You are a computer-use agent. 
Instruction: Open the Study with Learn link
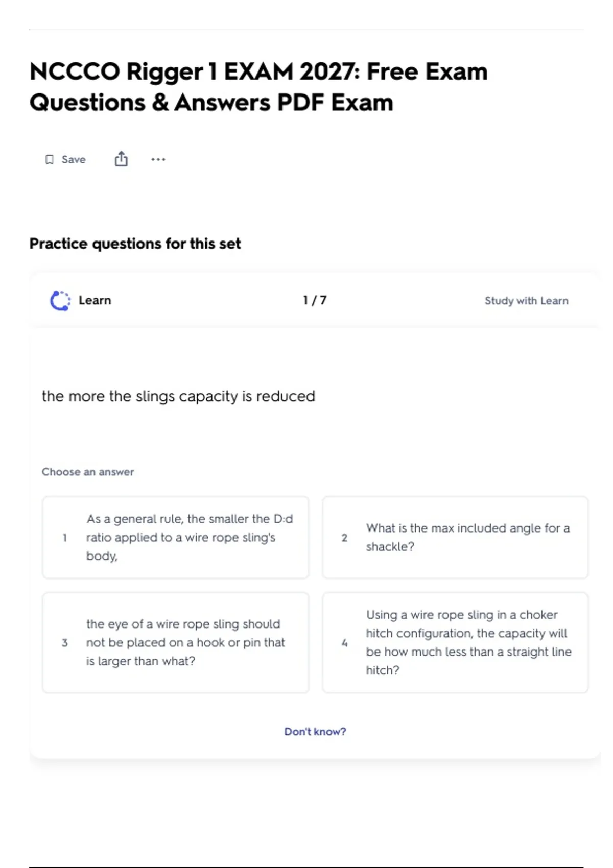pyautogui.click(x=526, y=301)
